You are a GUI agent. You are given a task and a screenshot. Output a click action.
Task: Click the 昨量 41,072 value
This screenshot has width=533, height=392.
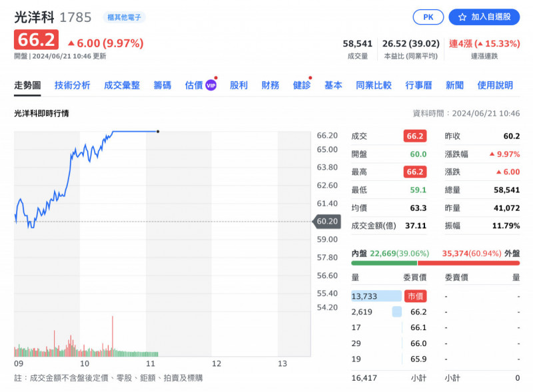point(506,208)
